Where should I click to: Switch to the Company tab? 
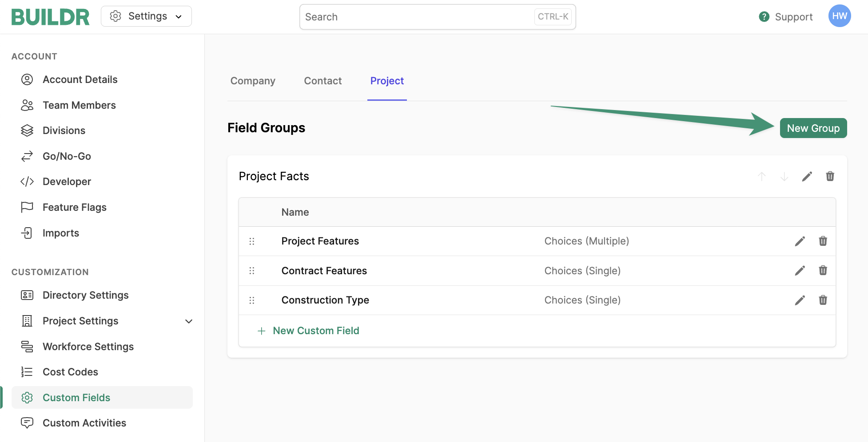(x=253, y=81)
